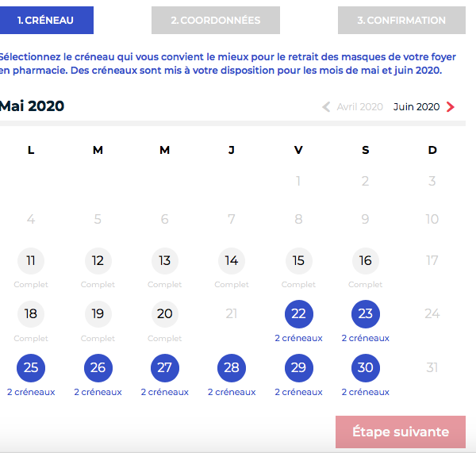Jump to Juin 2020 month link
This screenshot has height=453, width=476.
[x=416, y=107]
